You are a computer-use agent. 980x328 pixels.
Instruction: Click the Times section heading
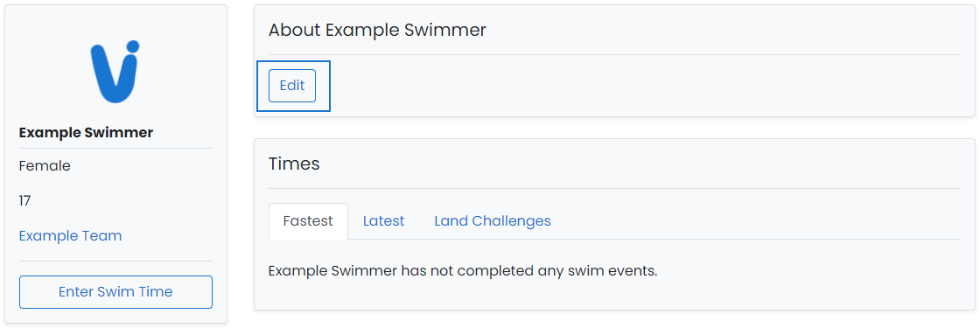tap(294, 164)
